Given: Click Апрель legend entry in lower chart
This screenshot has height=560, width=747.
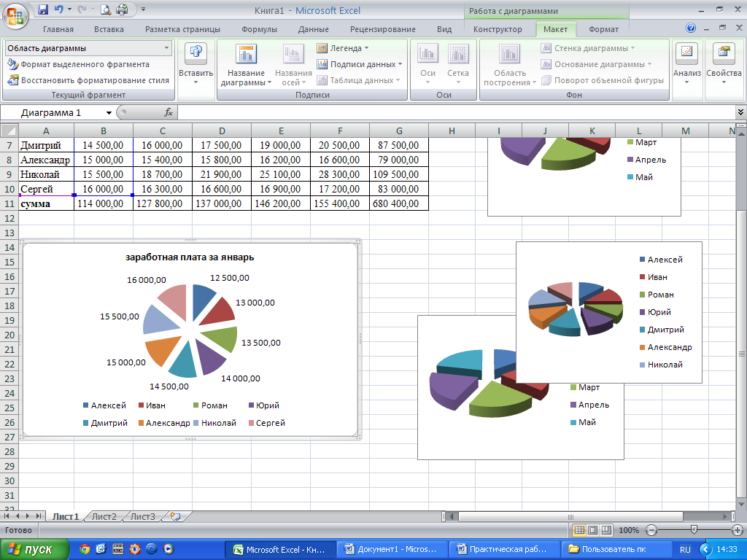Looking at the screenshot, I should [589, 405].
